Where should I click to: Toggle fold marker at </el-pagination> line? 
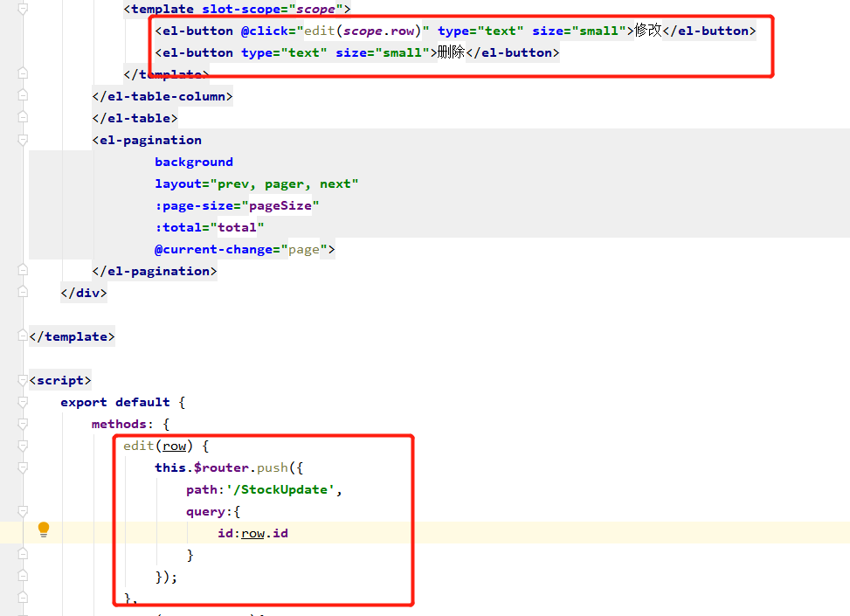tap(23, 269)
